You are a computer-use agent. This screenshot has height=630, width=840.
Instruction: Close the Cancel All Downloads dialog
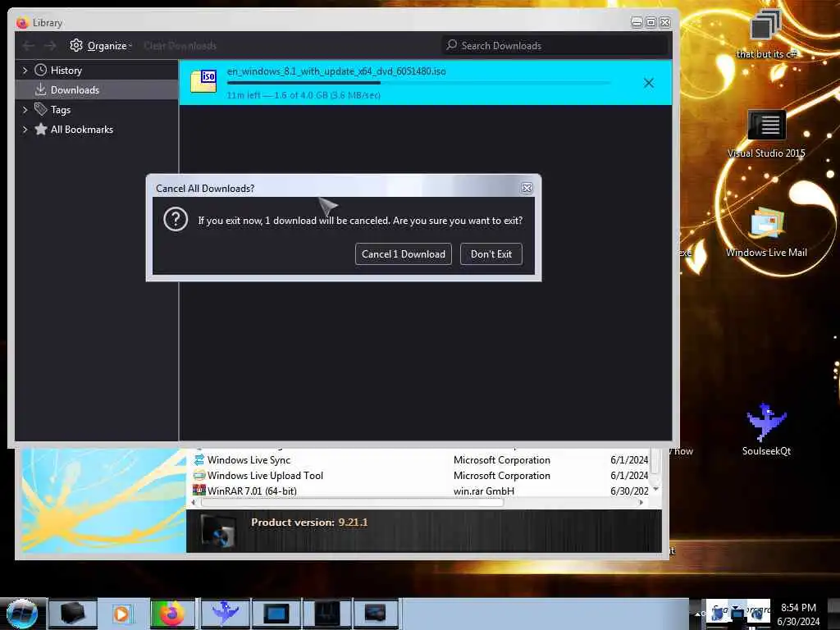(527, 188)
